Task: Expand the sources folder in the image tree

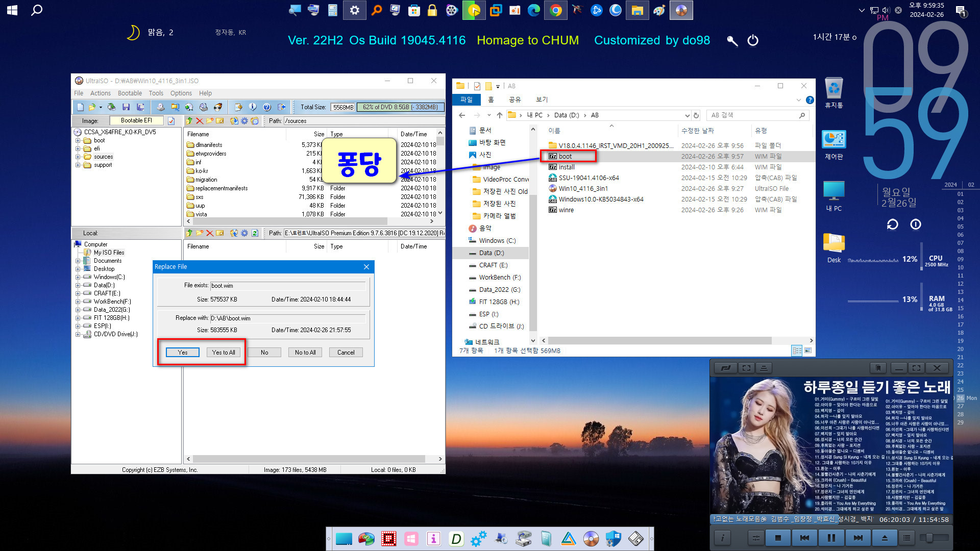Action: [78, 157]
